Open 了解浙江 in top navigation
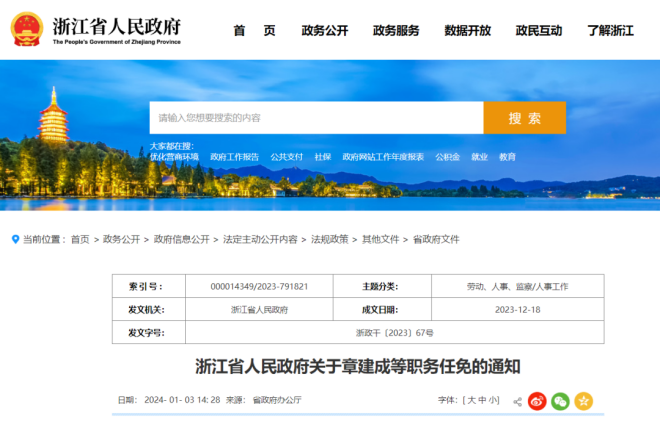The width and height of the screenshot is (660, 427). tap(610, 30)
